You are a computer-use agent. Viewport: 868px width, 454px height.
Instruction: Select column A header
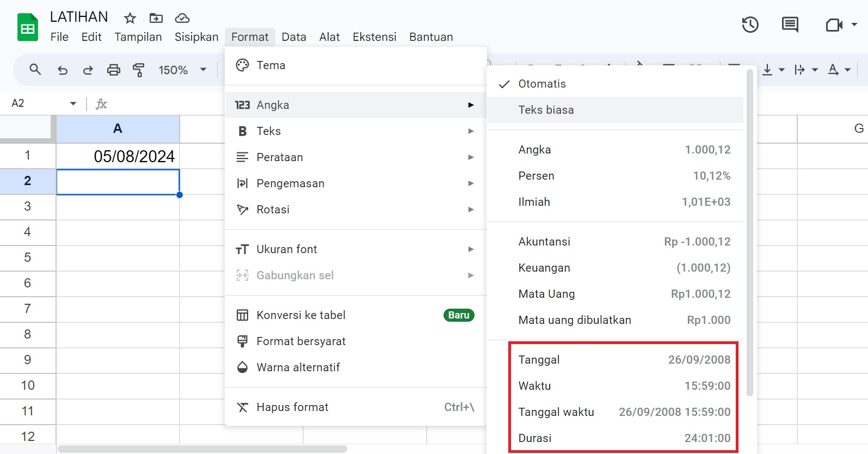[x=118, y=129]
